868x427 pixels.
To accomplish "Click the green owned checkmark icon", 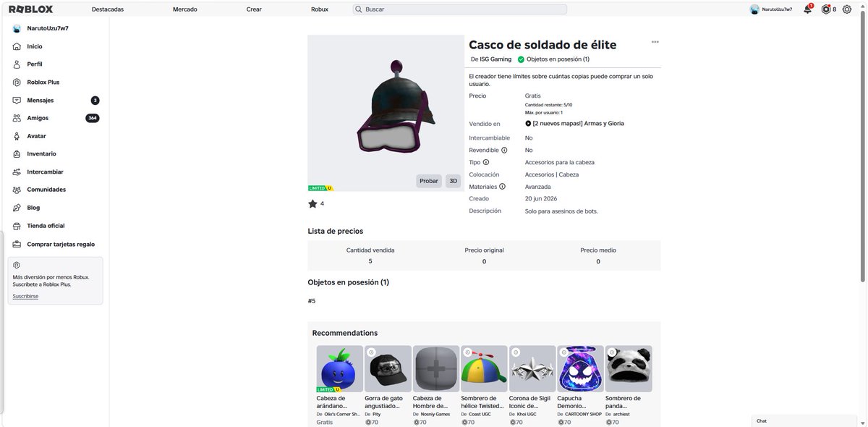I will [x=521, y=59].
